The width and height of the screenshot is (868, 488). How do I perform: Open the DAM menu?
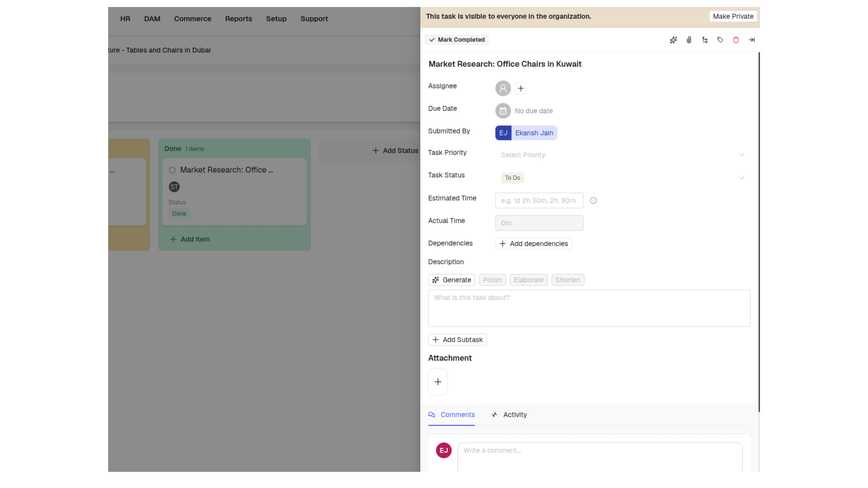pyautogui.click(x=152, y=19)
